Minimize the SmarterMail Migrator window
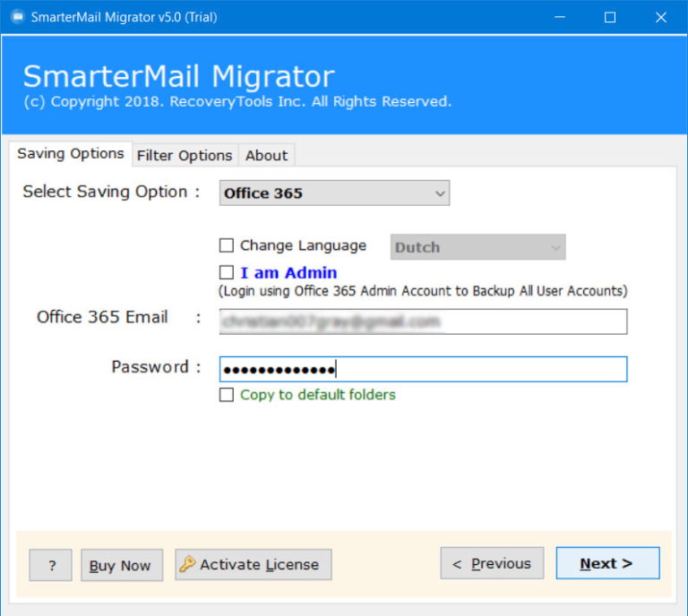 (x=559, y=17)
